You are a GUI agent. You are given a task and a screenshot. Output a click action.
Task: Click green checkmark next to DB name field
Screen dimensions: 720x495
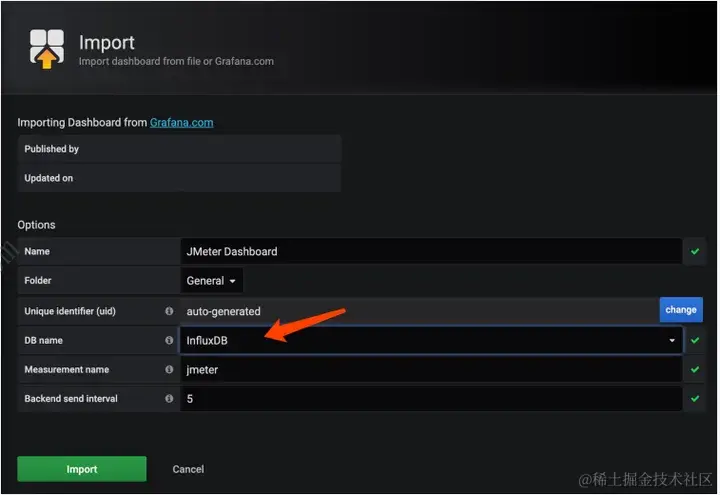point(695,340)
